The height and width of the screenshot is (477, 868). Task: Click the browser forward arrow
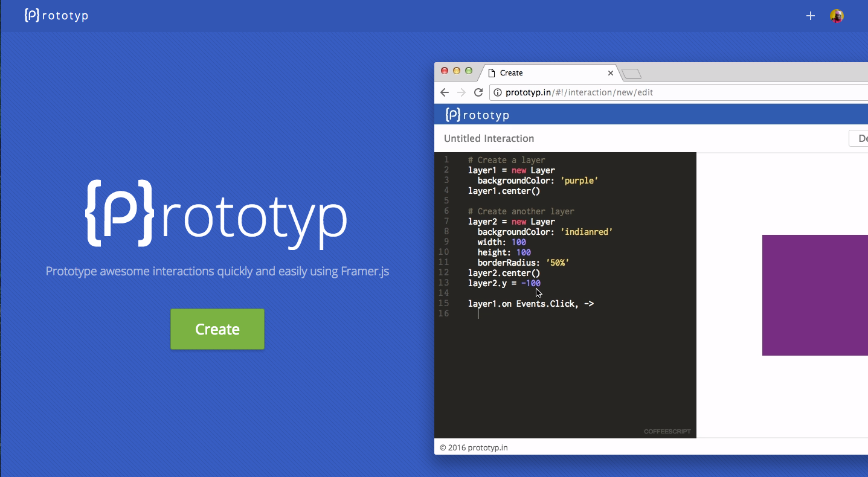[461, 92]
